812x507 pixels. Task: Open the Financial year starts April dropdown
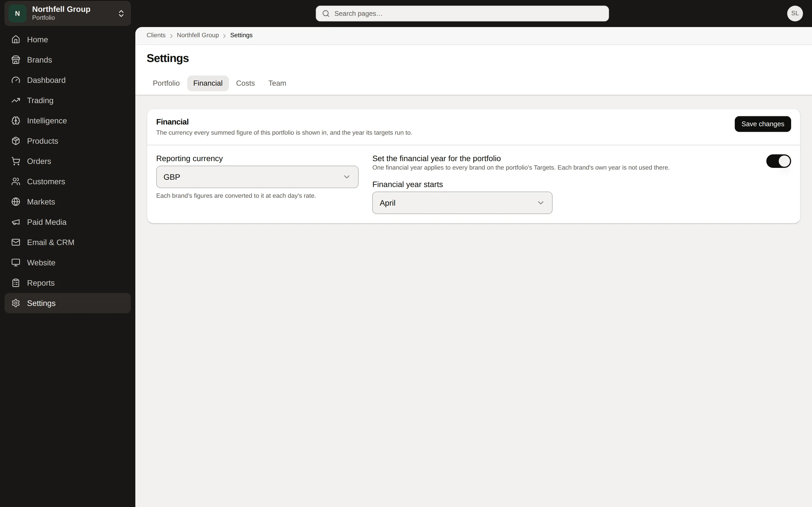click(x=462, y=203)
